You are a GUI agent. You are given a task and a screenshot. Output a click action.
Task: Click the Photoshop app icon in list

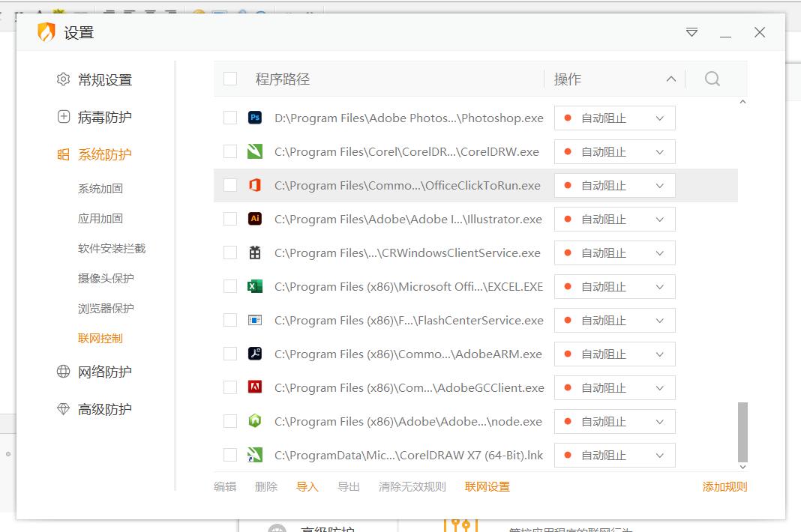click(x=255, y=118)
